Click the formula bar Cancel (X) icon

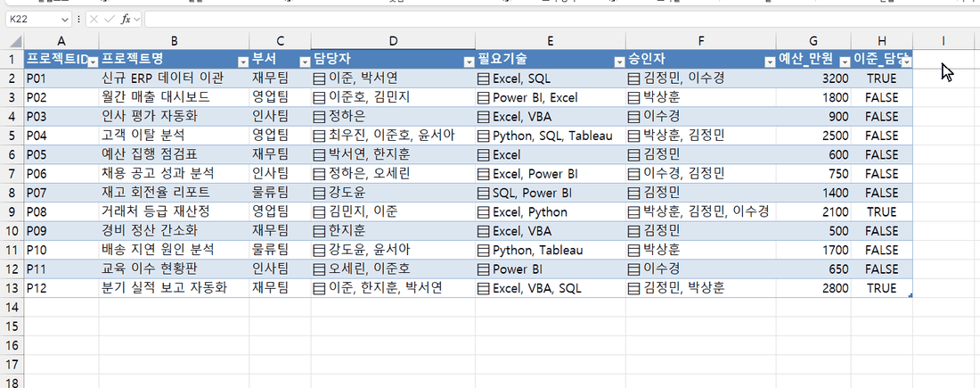pos(94,19)
